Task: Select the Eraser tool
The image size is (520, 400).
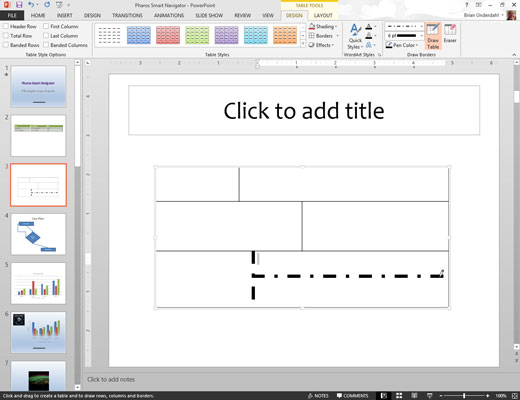Action: [x=450, y=33]
